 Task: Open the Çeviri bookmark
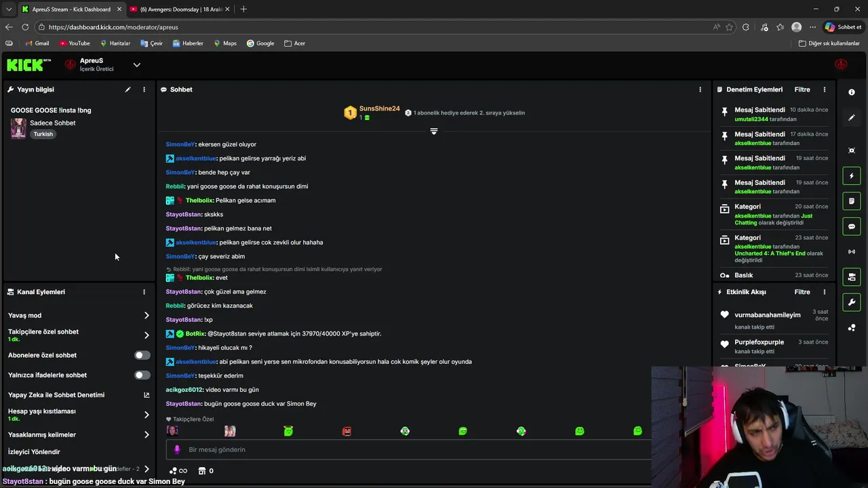coord(151,43)
